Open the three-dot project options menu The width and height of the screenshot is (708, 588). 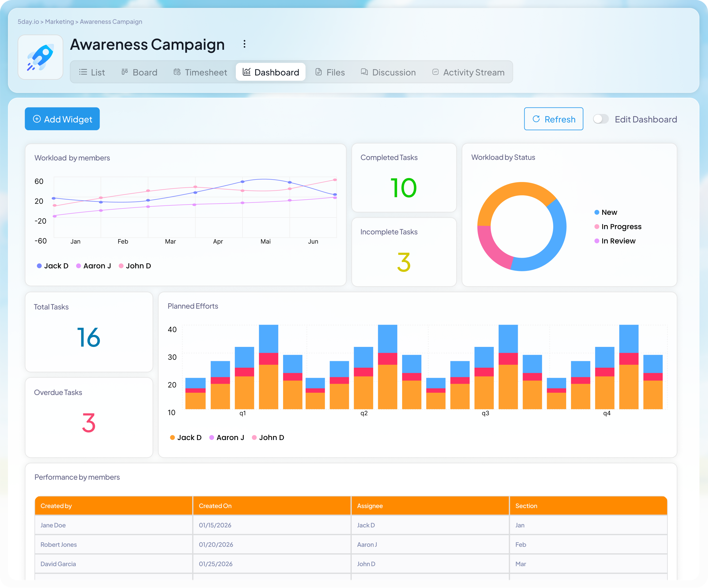[x=245, y=44]
